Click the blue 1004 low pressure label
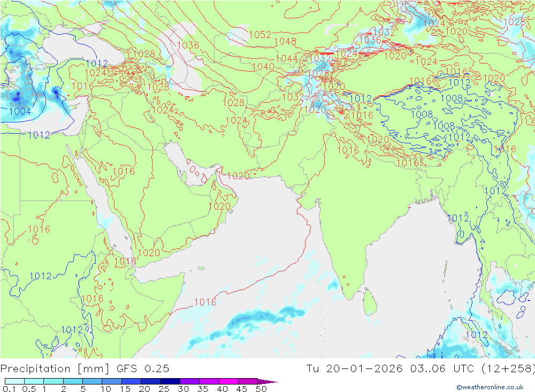This screenshot has height=392, width=535. pyautogui.click(x=20, y=112)
